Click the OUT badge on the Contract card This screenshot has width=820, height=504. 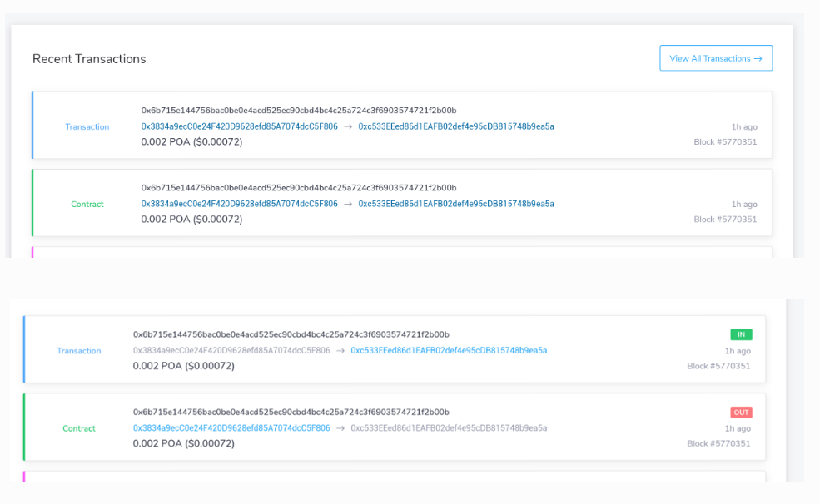pos(740,411)
